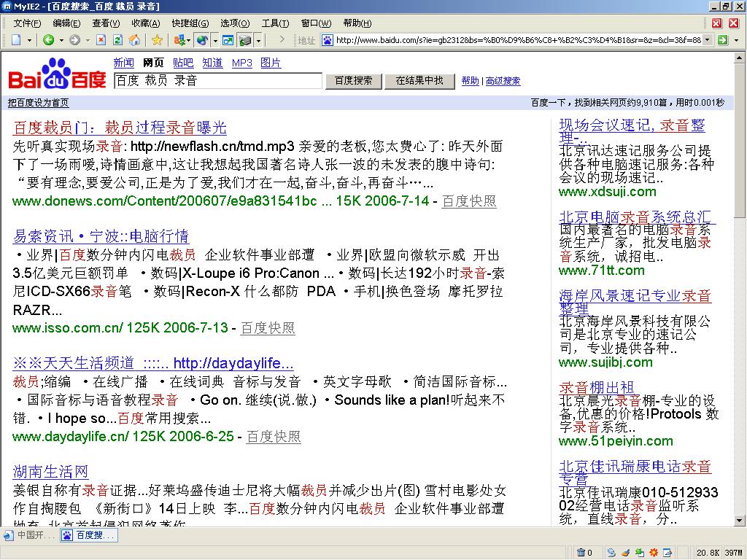Image resolution: width=747 pixels, height=560 pixels.
Task: Open the 工具(T) menu
Action: point(275,23)
